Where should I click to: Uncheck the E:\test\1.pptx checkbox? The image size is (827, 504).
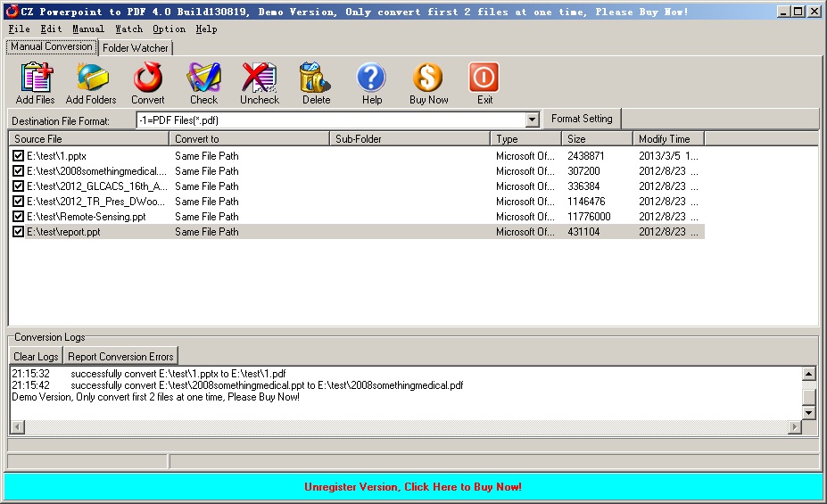coord(18,155)
